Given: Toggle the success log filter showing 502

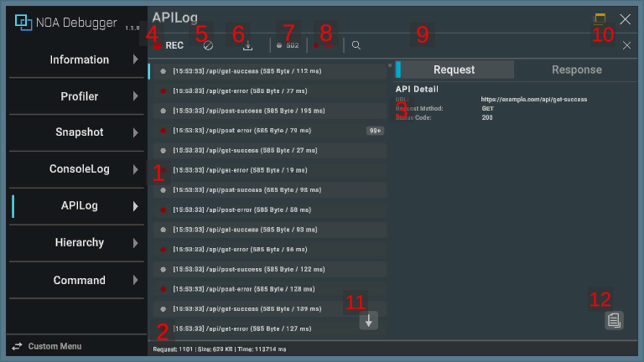Looking at the screenshot, I should [288, 45].
